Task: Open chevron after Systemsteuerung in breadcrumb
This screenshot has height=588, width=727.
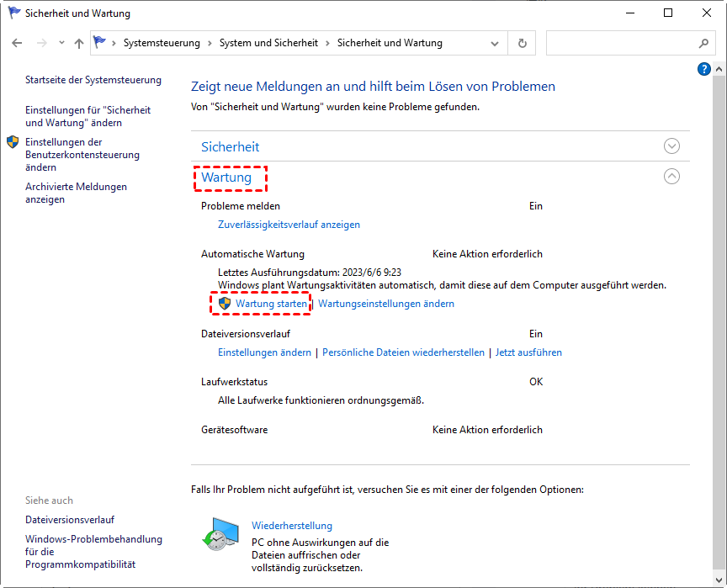Action: pyautogui.click(x=210, y=43)
